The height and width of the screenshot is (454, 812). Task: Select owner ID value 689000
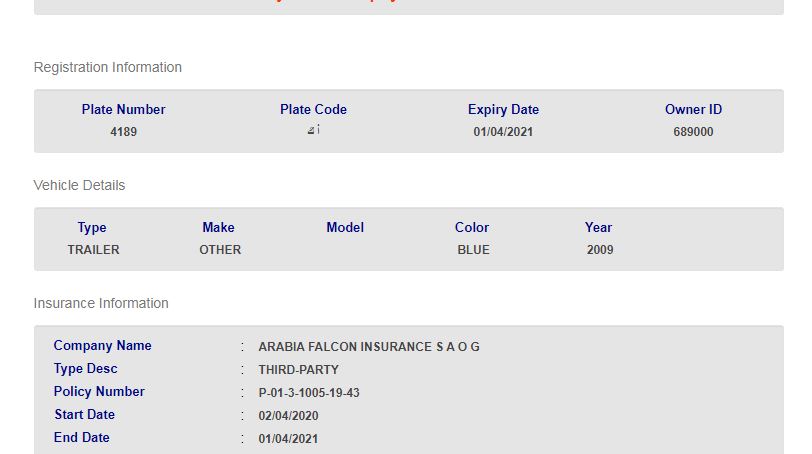coord(693,132)
